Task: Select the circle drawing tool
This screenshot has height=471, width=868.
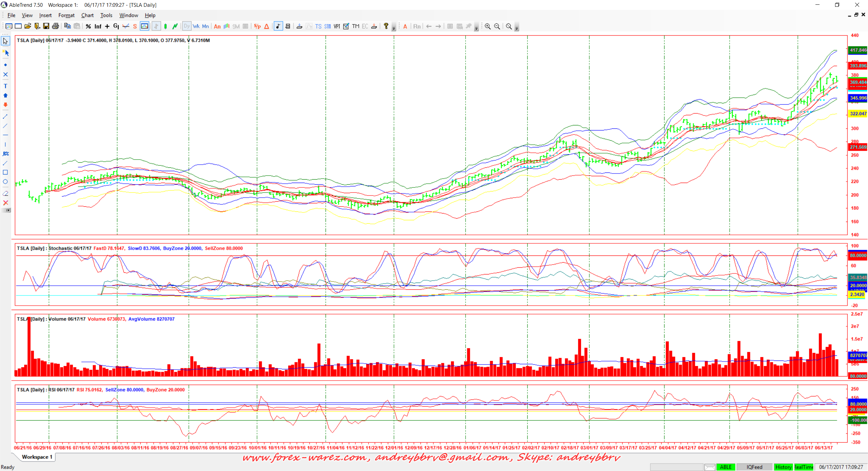Action: coord(5,182)
